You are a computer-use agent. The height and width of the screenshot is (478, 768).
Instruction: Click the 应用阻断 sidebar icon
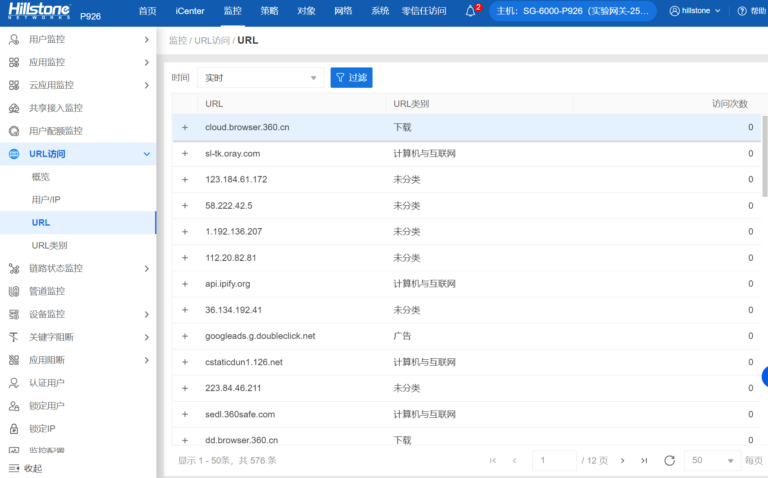click(x=14, y=360)
